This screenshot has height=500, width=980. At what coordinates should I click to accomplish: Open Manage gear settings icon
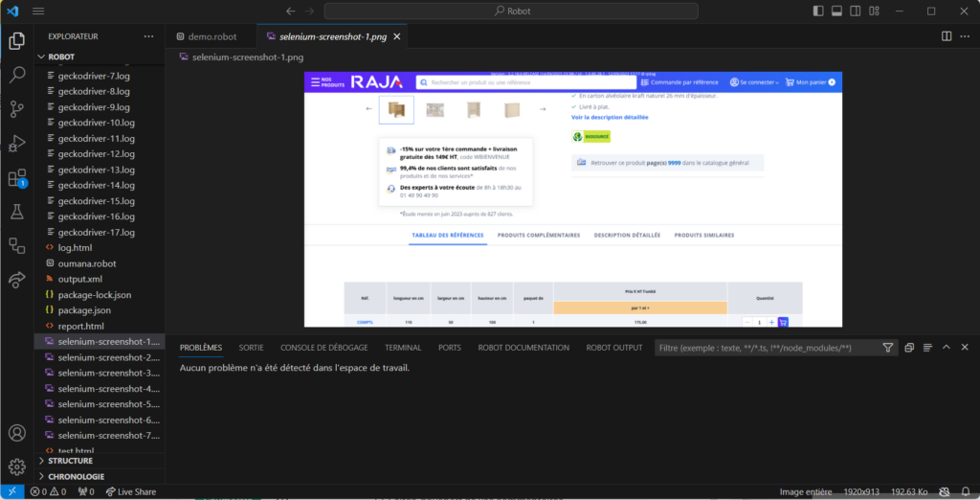pos(17,466)
